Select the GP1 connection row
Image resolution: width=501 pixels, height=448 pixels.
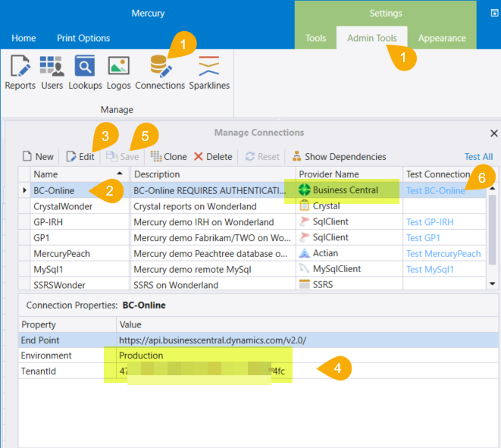252,238
